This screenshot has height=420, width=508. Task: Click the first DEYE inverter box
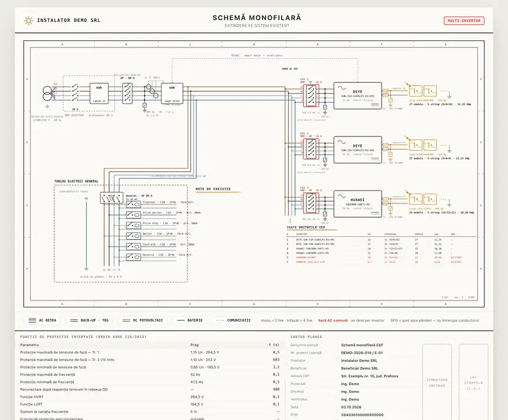point(358,96)
